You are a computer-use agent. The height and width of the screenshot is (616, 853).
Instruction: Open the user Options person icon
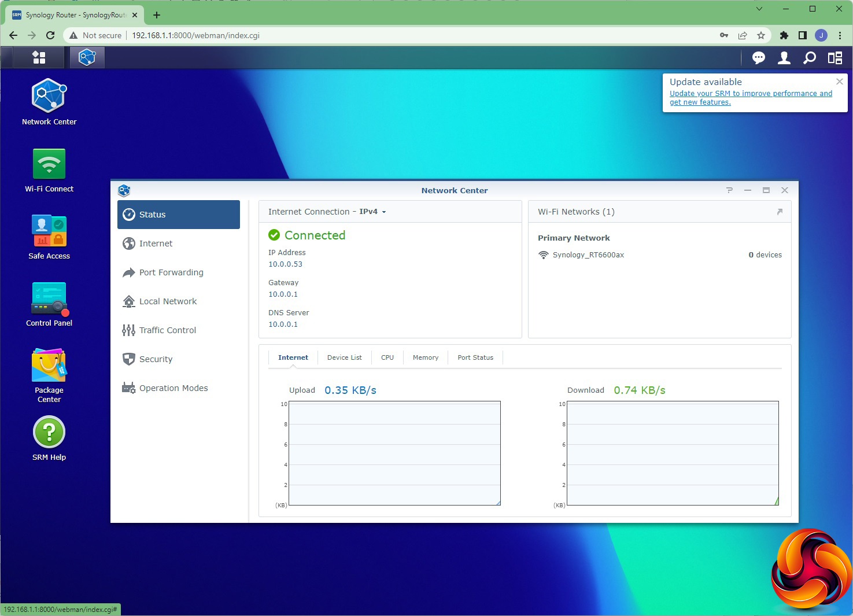(x=784, y=58)
